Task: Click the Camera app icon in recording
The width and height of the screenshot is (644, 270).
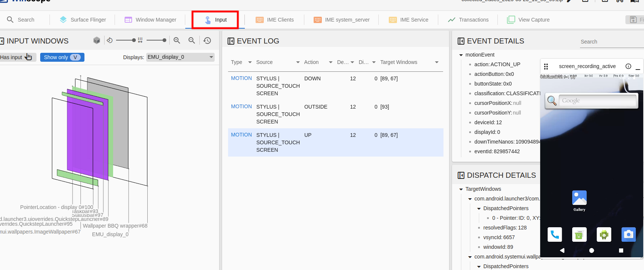Action: pos(628,234)
